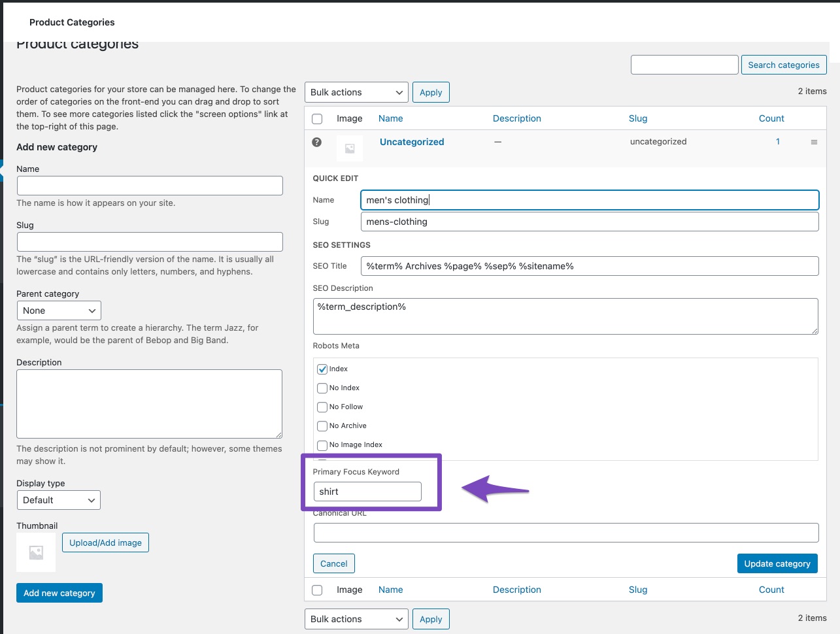Click the Image column header in table footer

coord(350,590)
